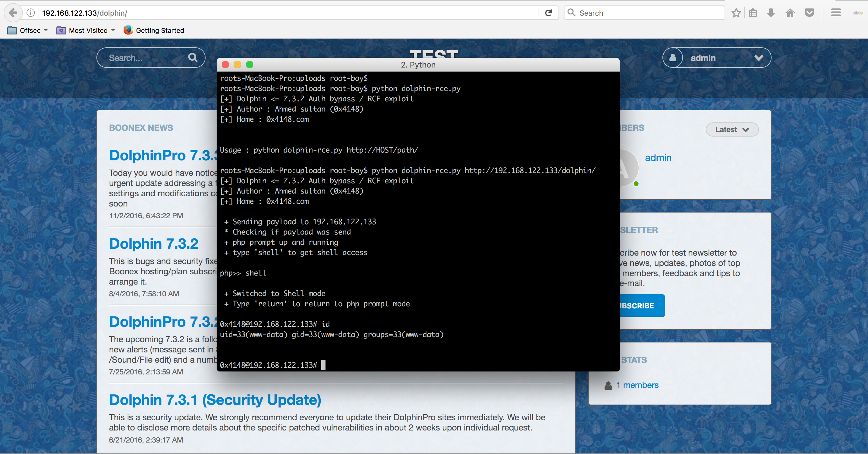Close the Python terminal window (red button)

[225, 65]
